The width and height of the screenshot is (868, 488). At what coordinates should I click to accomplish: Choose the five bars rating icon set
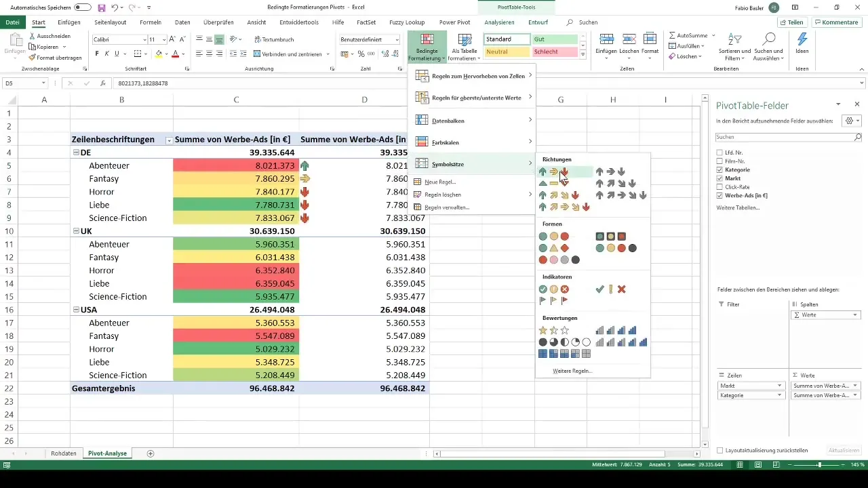(x=621, y=342)
